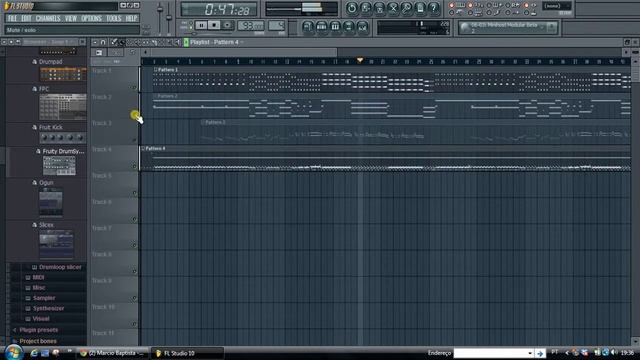
Task: Click the magnifier round toolbar icon
Action: click(x=407, y=8)
